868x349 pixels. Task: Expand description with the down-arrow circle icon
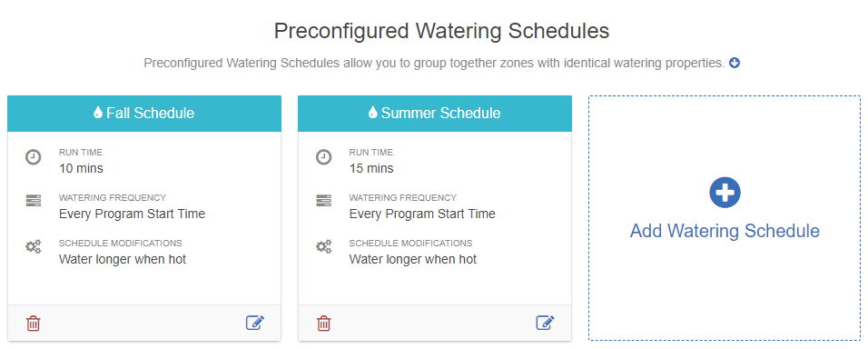click(x=735, y=63)
